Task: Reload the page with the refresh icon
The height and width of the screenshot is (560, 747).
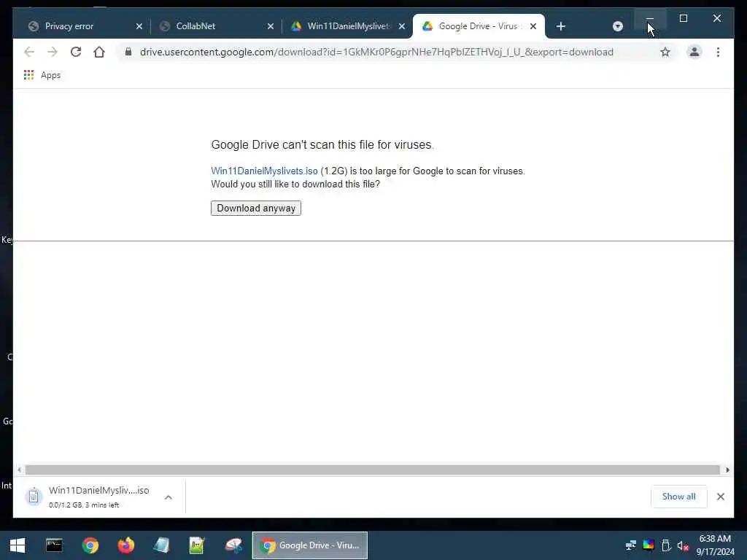Action: pyautogui.click(x=76, y=52)
